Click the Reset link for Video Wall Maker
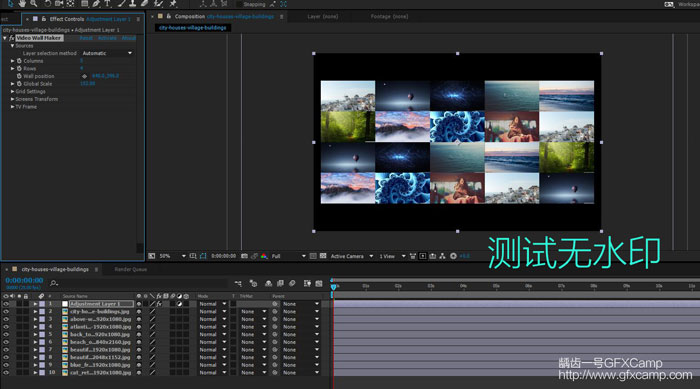700x389 pixels. click(86, 38)
